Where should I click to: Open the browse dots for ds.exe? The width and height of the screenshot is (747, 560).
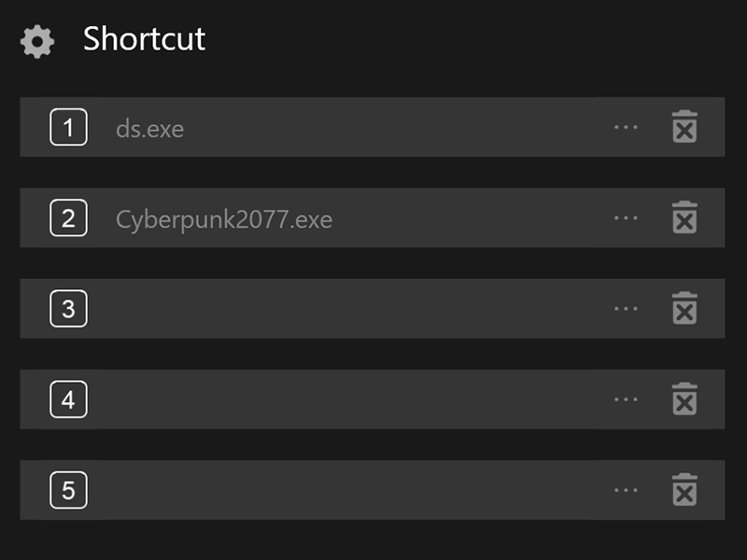click(x=626, y=127)
